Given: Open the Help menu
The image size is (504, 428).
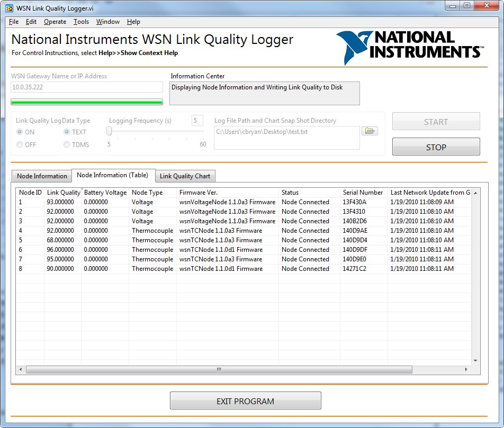Looking at the screenshot, I should point(133,22).
